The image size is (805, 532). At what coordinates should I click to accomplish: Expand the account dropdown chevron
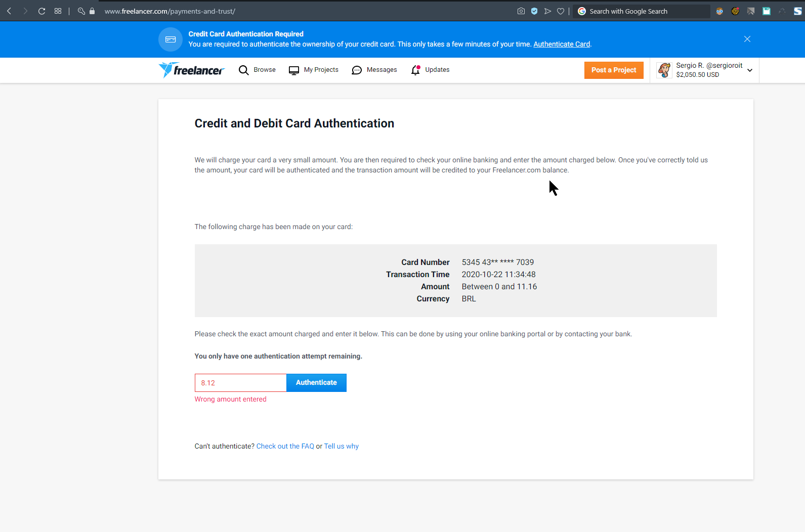pos(750,70)
